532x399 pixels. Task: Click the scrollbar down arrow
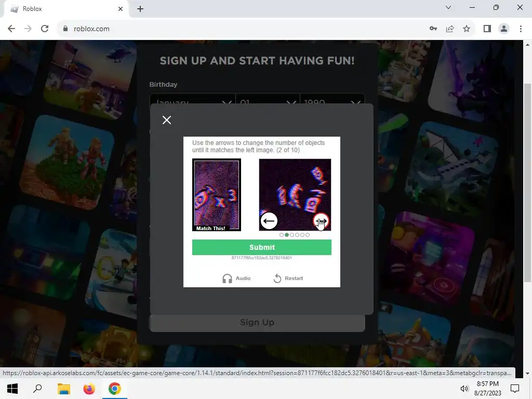[527, 374]
